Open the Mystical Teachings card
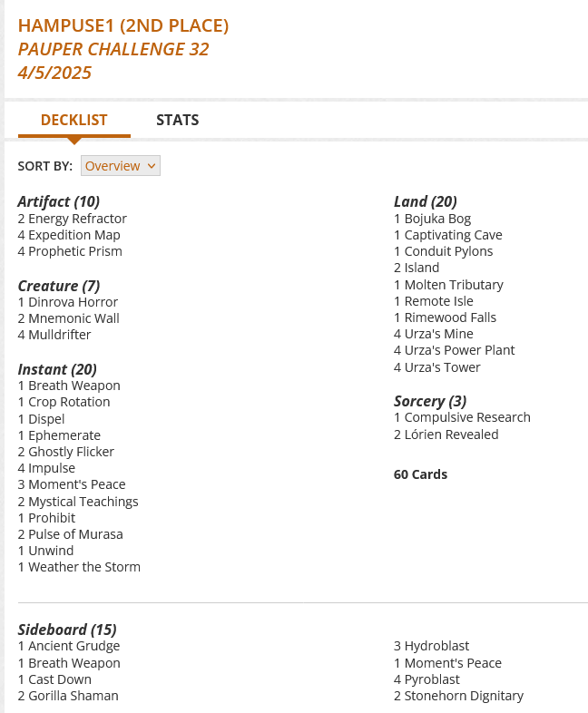This screenshot has height=713, width=588. pyautogui.click(x=83, y=502)
